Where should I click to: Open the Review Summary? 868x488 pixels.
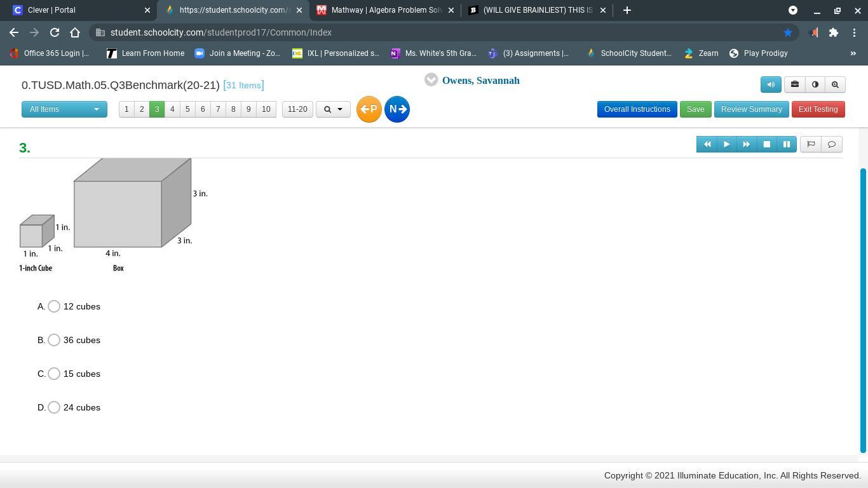click(x=751, y=109)
